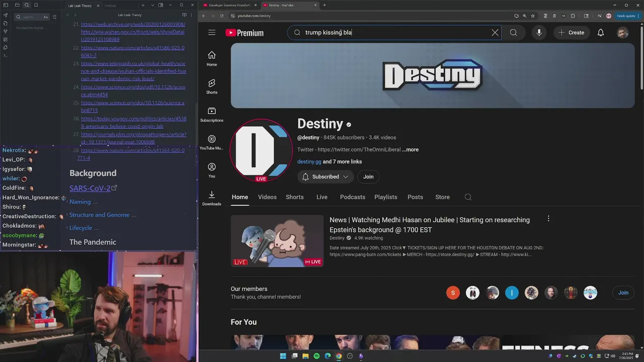
Task: Open the file explorer in Obsidian
Action: coord(17,5)
